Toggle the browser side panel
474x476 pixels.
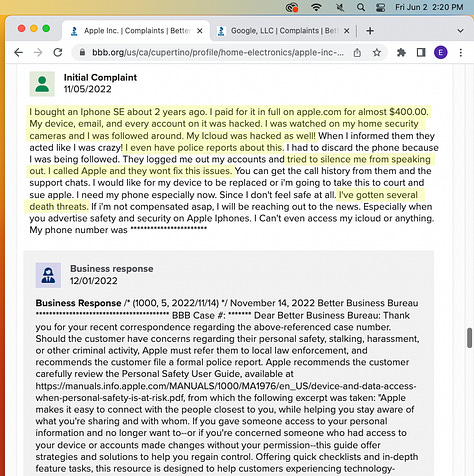click(x=421, y=52)
